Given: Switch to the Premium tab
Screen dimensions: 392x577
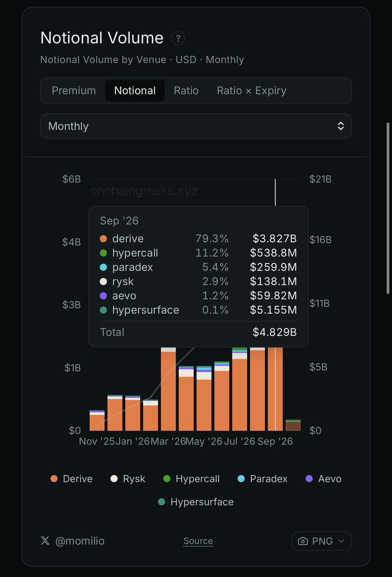Looking at the screenshot, I should click(x=73, y=90).
